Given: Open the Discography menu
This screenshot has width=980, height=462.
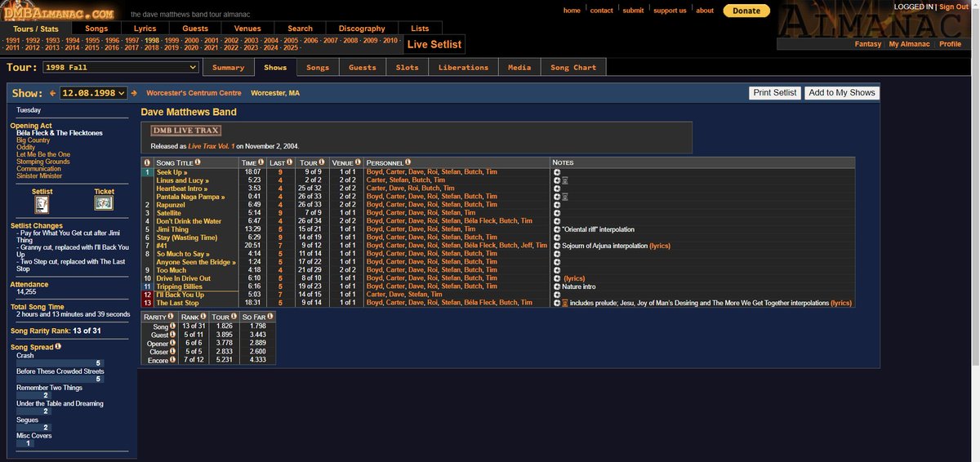Looking at the screenshot, I should coord(362,29).
